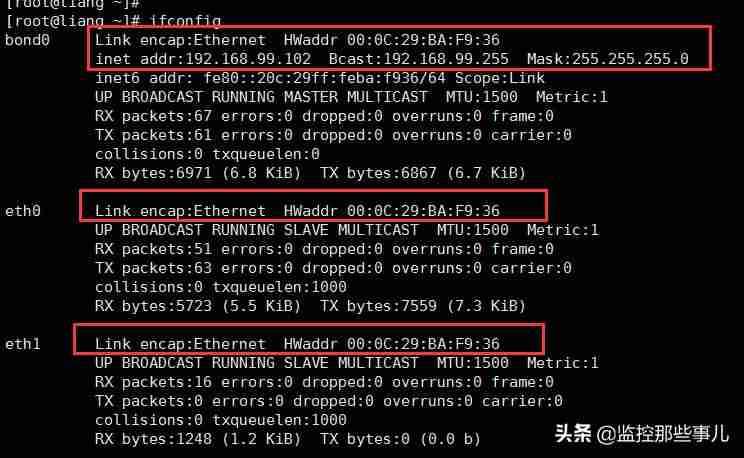Click the ifconfig command text
Screen dimensions: 744x458
pos(185,21)
